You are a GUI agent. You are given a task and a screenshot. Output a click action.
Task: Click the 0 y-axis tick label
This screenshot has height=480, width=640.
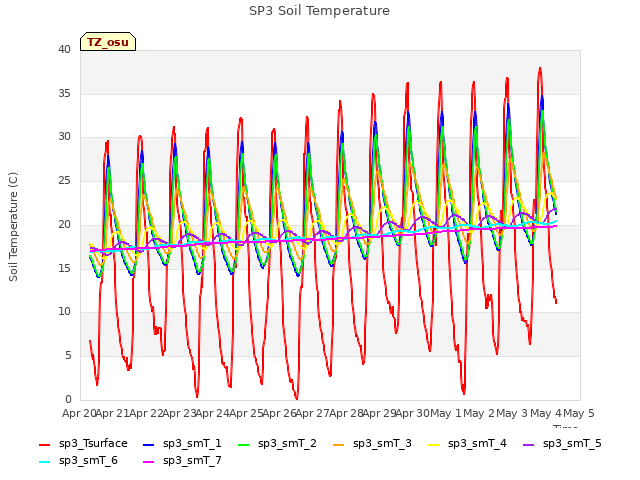click(68, 399)
